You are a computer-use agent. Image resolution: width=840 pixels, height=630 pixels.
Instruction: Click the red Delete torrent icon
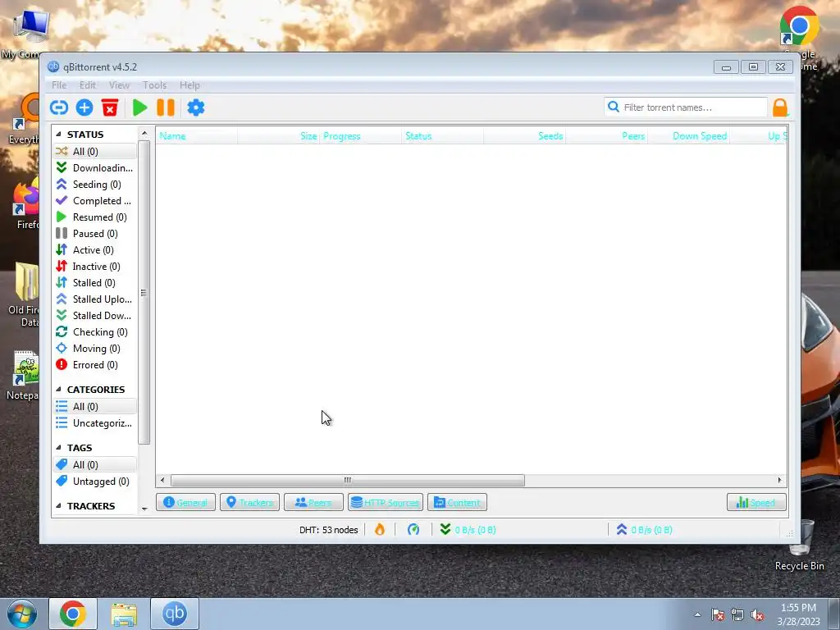coord(110,107)
